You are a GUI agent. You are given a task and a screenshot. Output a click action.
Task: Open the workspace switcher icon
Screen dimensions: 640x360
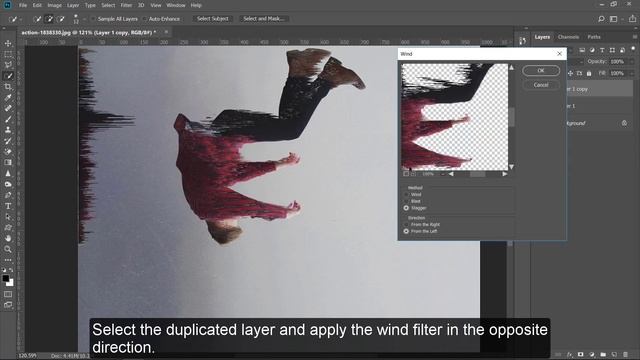613,19
